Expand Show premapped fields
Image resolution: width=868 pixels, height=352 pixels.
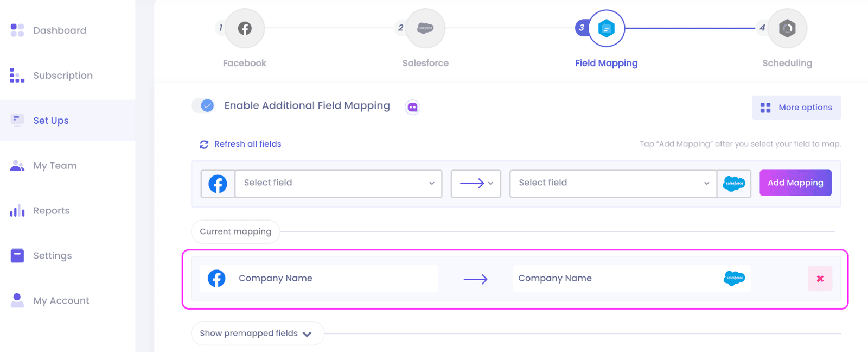[257, 334]
